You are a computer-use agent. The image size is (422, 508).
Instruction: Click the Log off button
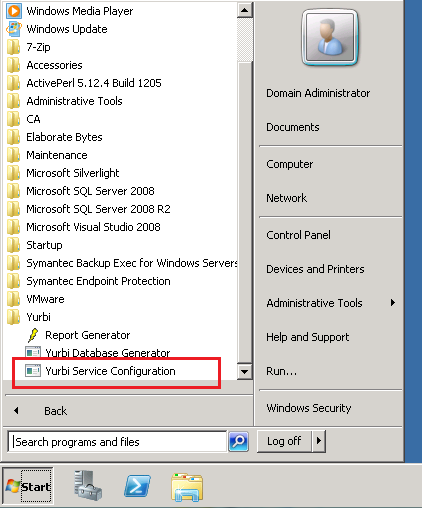coord(284,441)
